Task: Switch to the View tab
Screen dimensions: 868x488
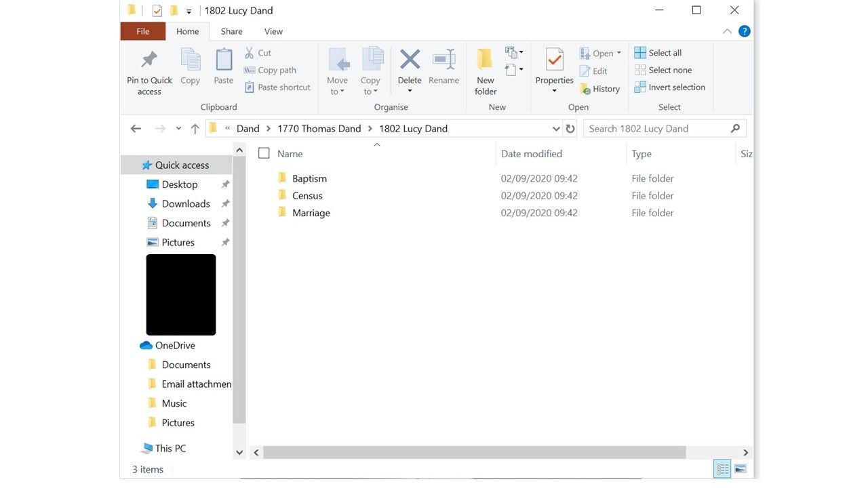Action: (x=273, y=30)
